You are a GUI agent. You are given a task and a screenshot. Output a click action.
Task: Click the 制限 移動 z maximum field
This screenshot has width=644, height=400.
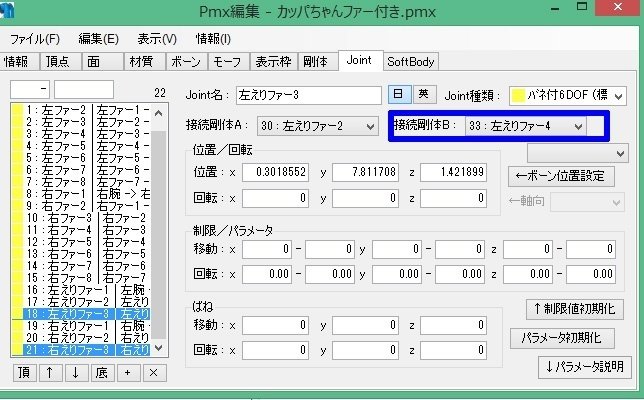click(591, 249)
